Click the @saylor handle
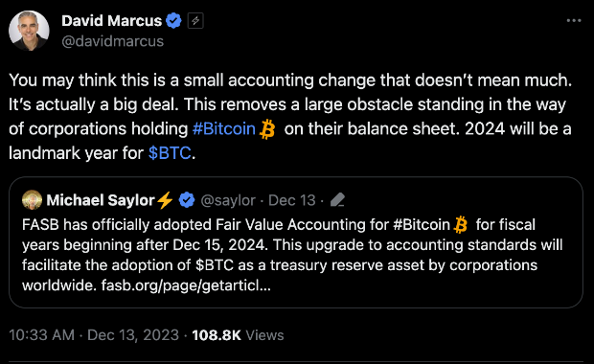594x364 pixels. coord(228,200)
